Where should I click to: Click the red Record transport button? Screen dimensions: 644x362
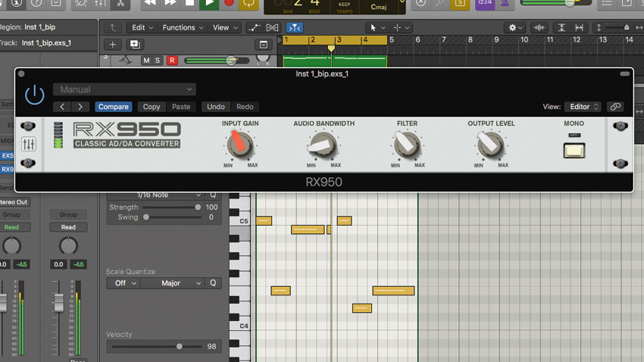[229, 3]
